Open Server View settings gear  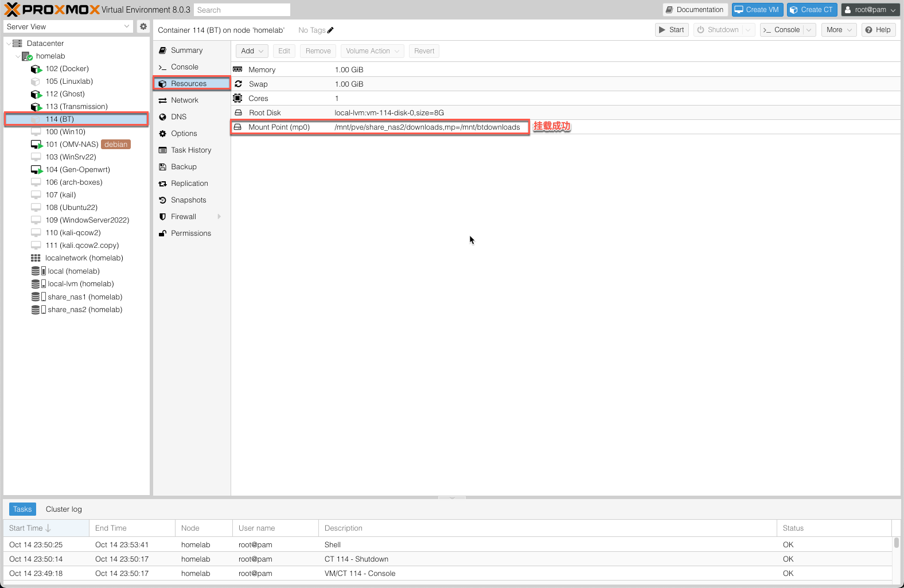pos(143,26)
